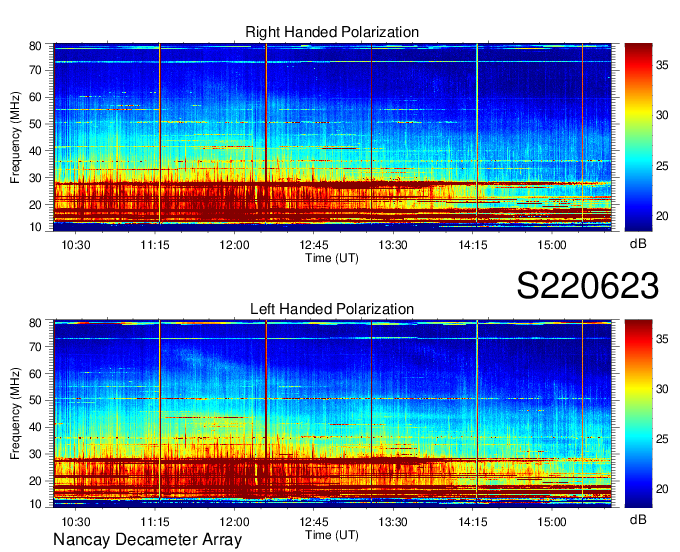The image size is (680, 552).
Task: Click the 11:15 tick label of left-handed plot
Action: 155,522
